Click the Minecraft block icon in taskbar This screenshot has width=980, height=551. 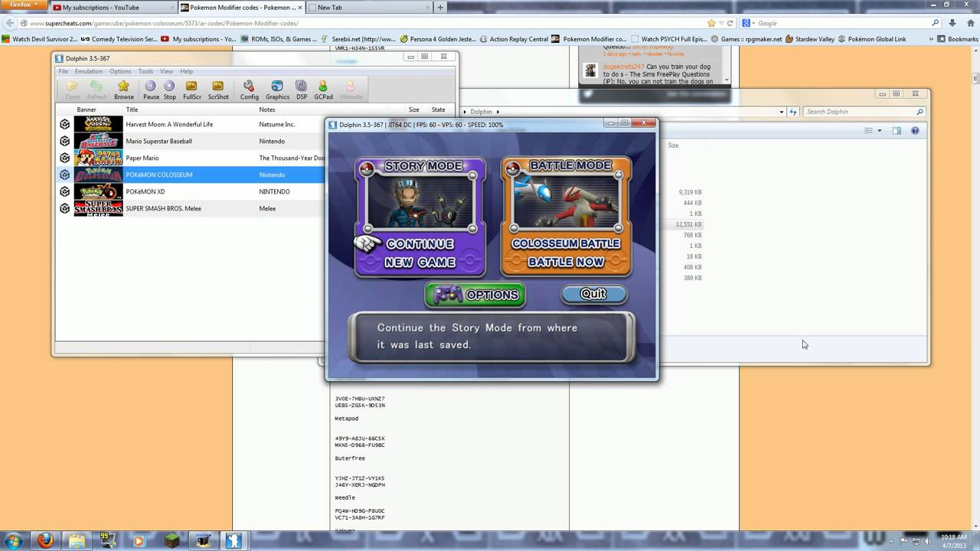click(x=172, y=540)
